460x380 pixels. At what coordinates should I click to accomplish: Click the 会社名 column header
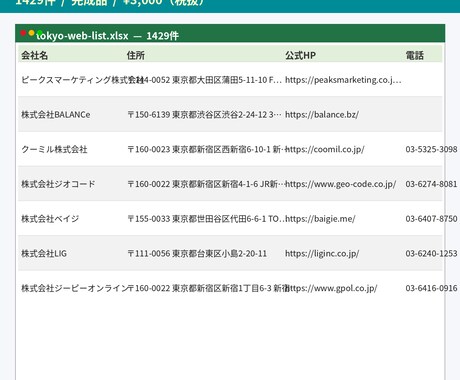(x=34, y=55)
